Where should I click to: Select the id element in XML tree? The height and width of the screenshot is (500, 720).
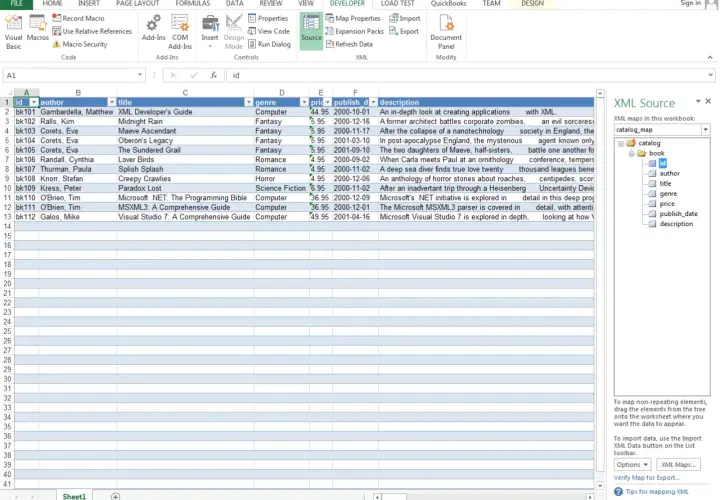point(662,163)
